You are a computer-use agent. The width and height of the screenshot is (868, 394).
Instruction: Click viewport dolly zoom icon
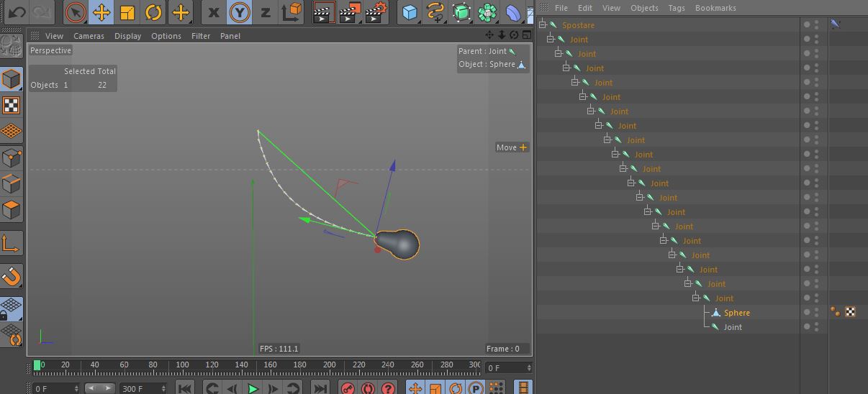point(502,35)
